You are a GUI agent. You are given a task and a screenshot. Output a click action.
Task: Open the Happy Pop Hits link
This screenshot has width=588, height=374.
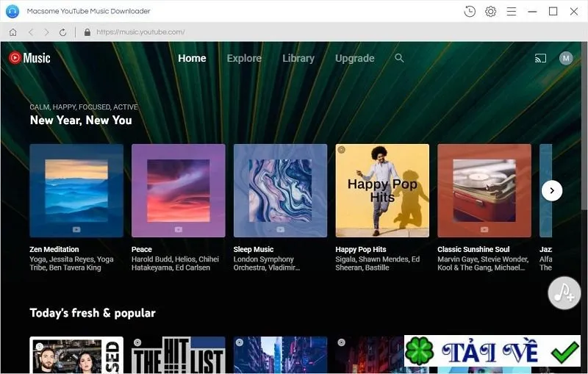(x=360, y=249)
